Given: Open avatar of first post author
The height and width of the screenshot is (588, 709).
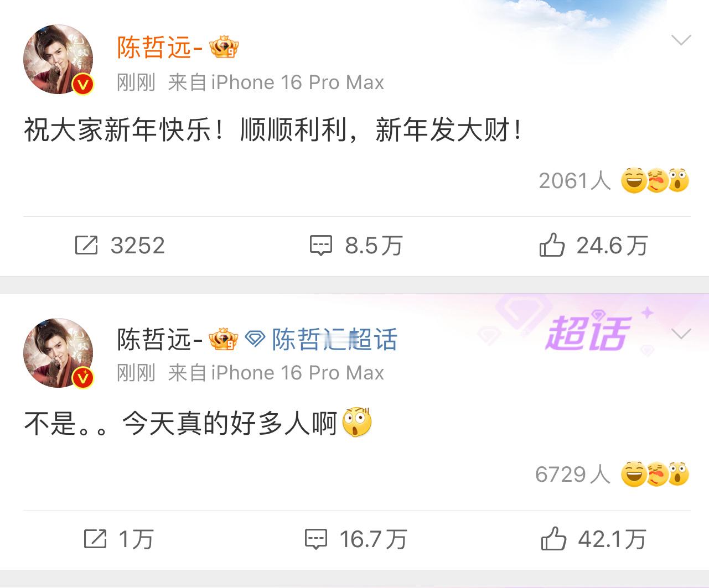Looking at the screenshot, I should coord(58,59).
